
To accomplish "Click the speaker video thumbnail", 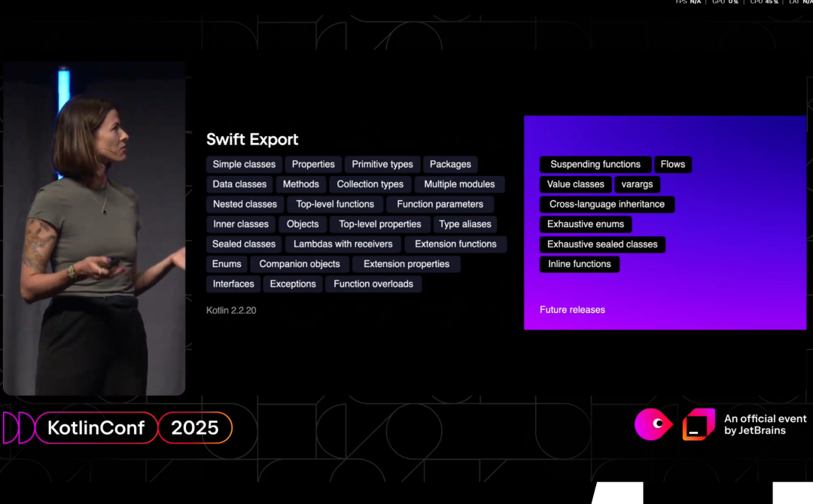I will click(94, 229).
